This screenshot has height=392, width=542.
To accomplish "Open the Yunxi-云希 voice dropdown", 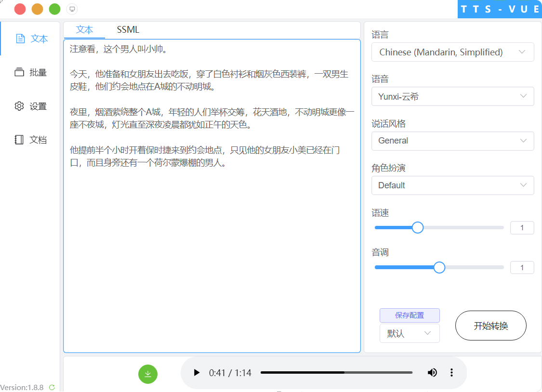I will pyautogui.click(x=452, y=96).
